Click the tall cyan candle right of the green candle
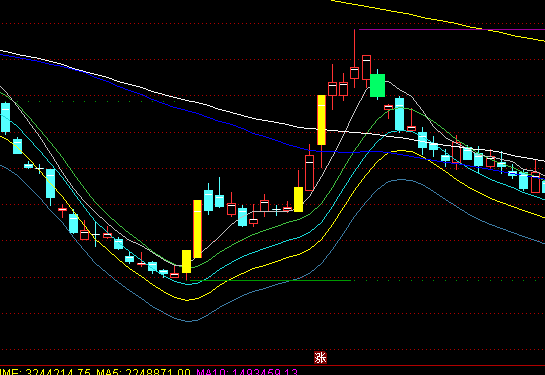 click(400, 114)
